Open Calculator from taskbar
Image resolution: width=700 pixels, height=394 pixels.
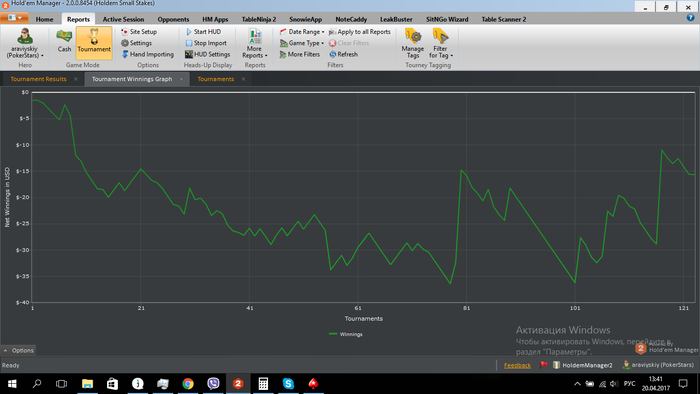pos(263,384)
